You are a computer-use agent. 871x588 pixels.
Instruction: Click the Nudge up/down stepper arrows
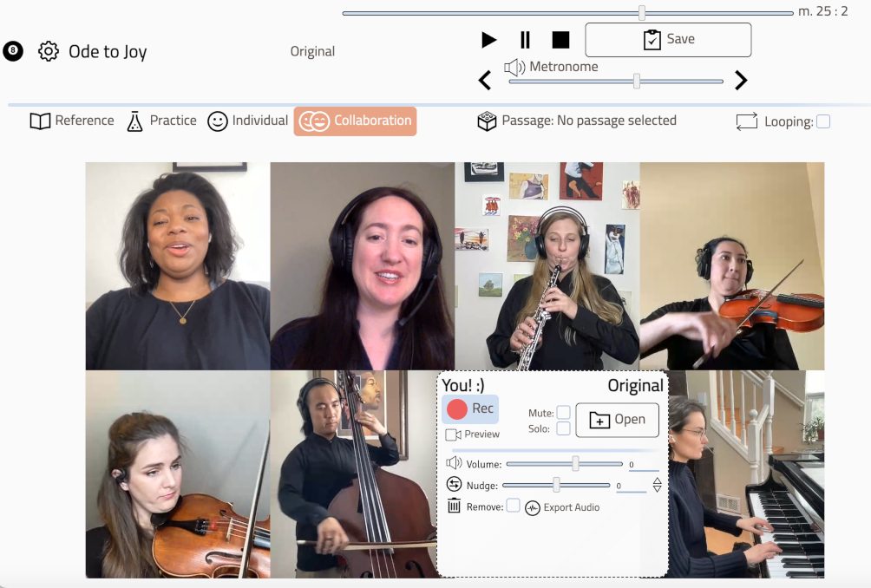click(x=657, y=486)
